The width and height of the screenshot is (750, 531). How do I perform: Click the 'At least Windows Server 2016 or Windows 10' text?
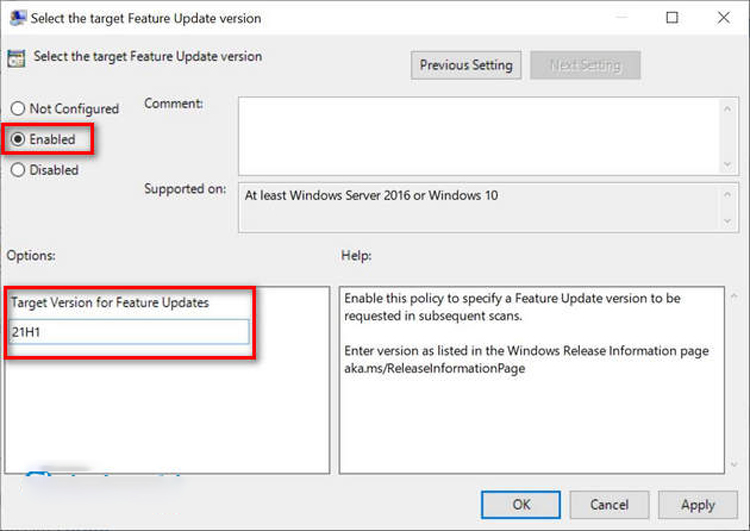pos(371,195)
